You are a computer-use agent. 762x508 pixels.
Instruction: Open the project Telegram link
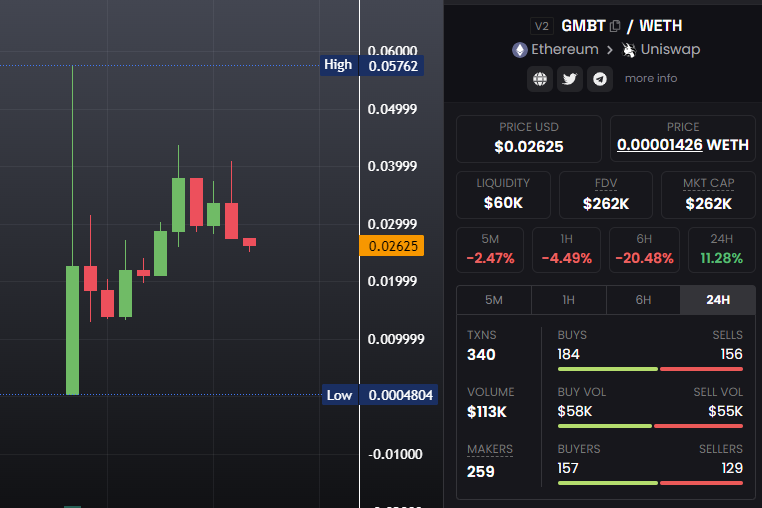pyautogui.click(x=600, y=79)
